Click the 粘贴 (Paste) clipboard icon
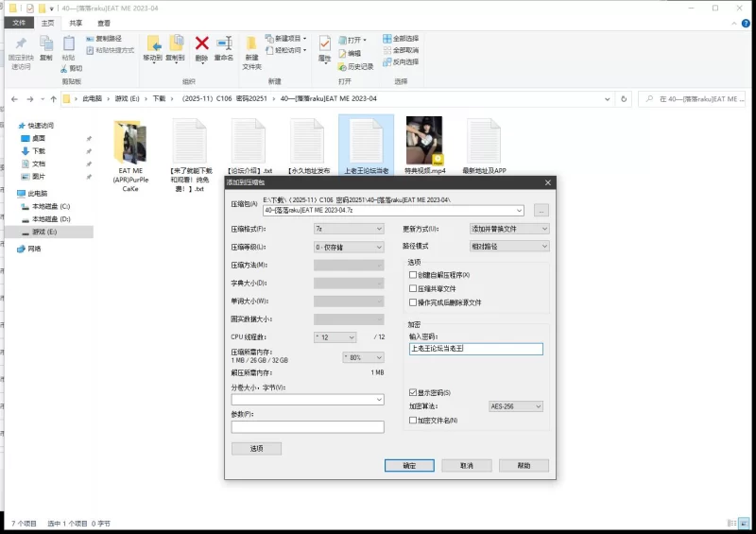The image size is (756, 534). [68, 44]
